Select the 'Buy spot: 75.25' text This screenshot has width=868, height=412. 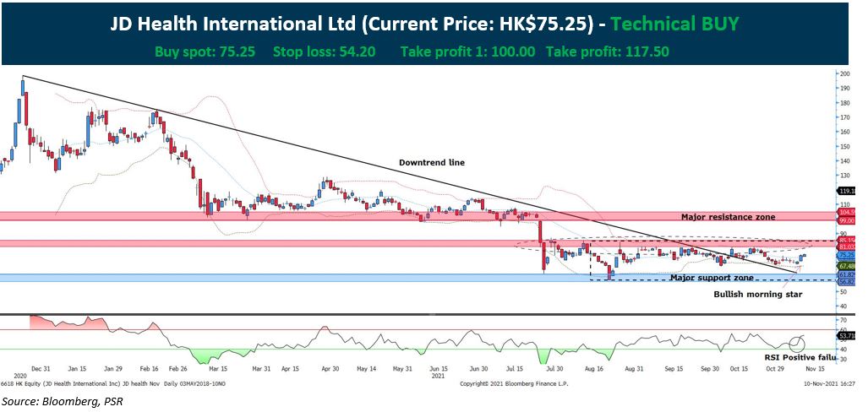click(205, 52)
